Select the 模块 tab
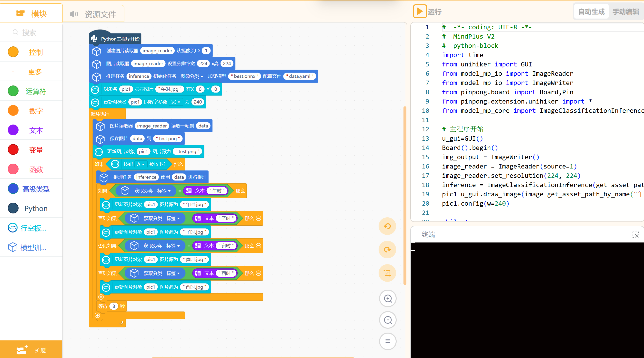 (x=31, y=13)
